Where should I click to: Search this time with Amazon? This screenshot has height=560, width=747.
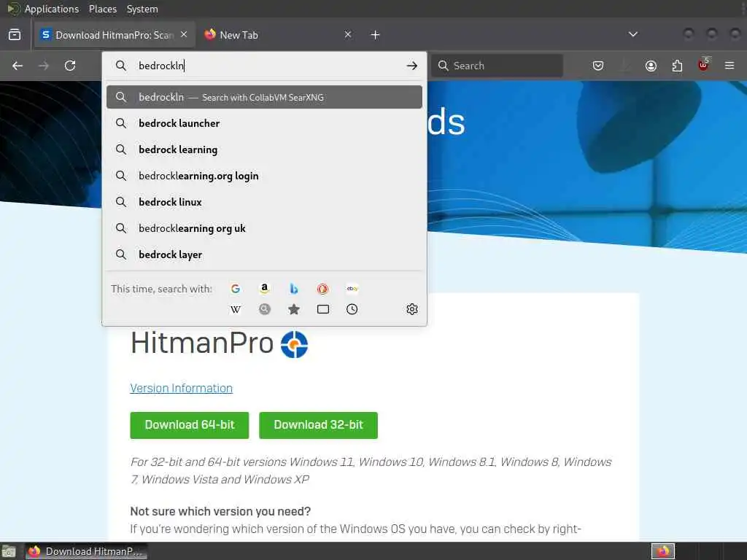pos(264,289)
